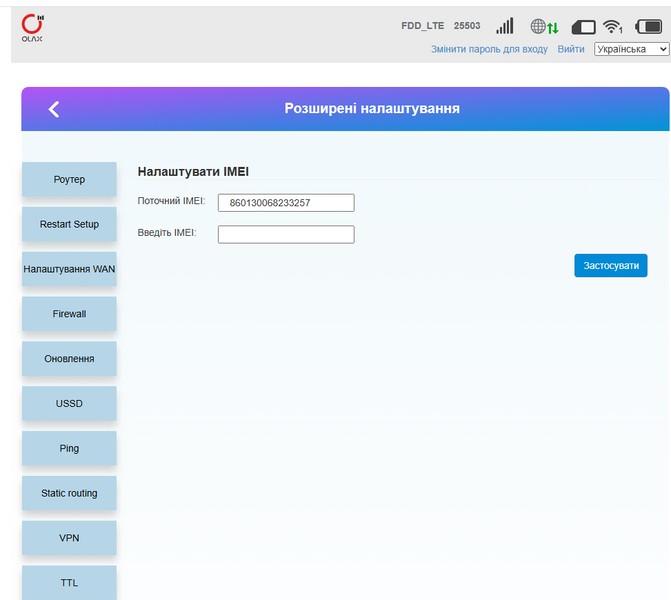Click the SIM card status icon
Screen dimensions: 671x600
pyautogui.click(x=584, y=27)
